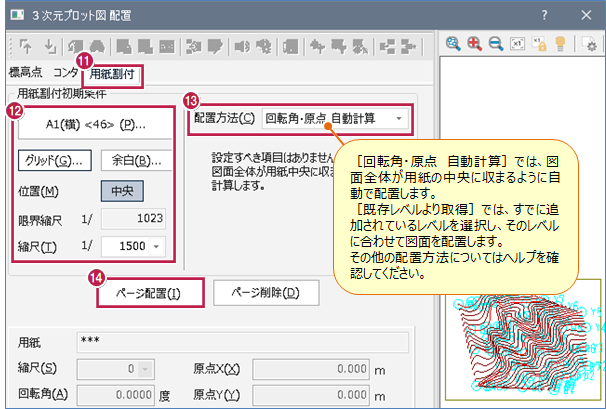The image size is (606, 409).
Task: Click the zoom out magnifier icon
Action: (495, 45)
